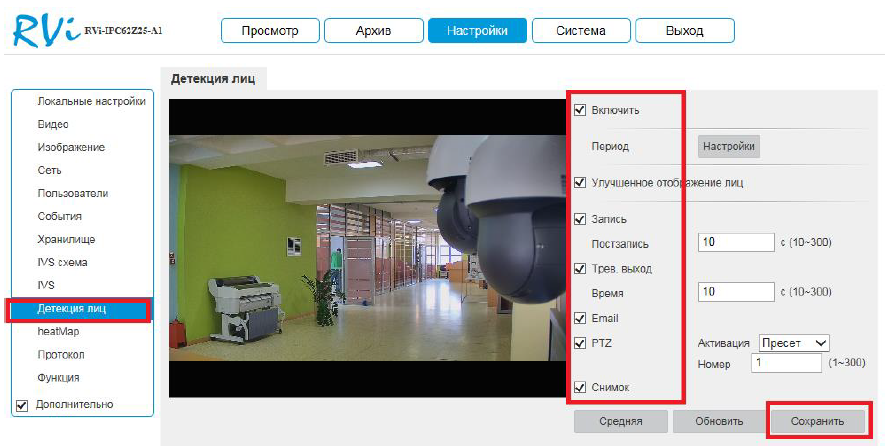Viewport: 891px width, 448px height.
Task: Click the PTZ Номер input field
Action: [x=787, y=365]
